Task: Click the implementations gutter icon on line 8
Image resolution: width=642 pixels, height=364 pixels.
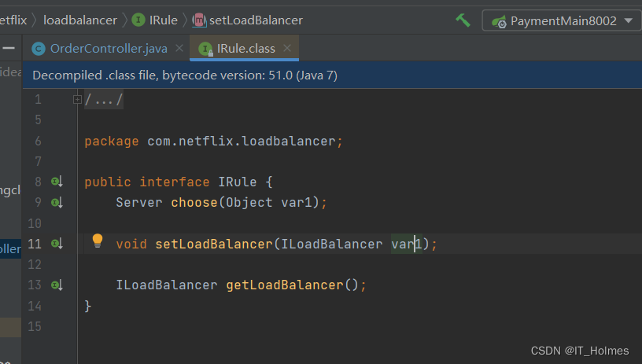Action: 57,182
